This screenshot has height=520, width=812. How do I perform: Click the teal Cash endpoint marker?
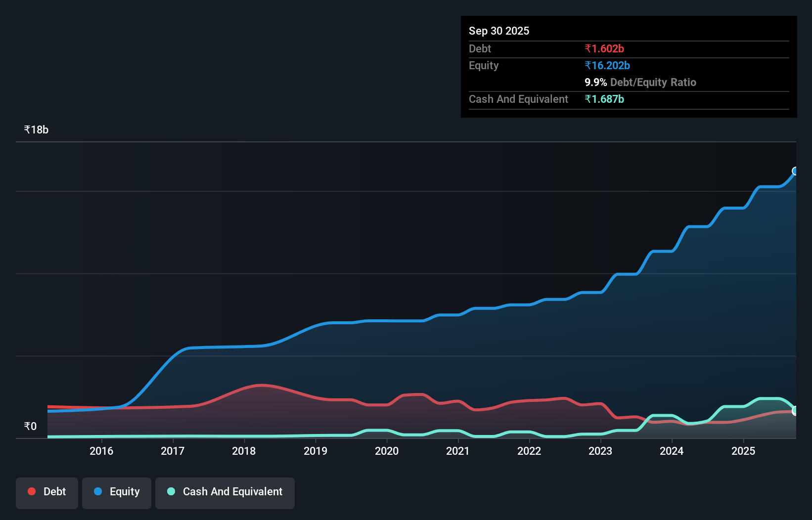tap(796, 410)
